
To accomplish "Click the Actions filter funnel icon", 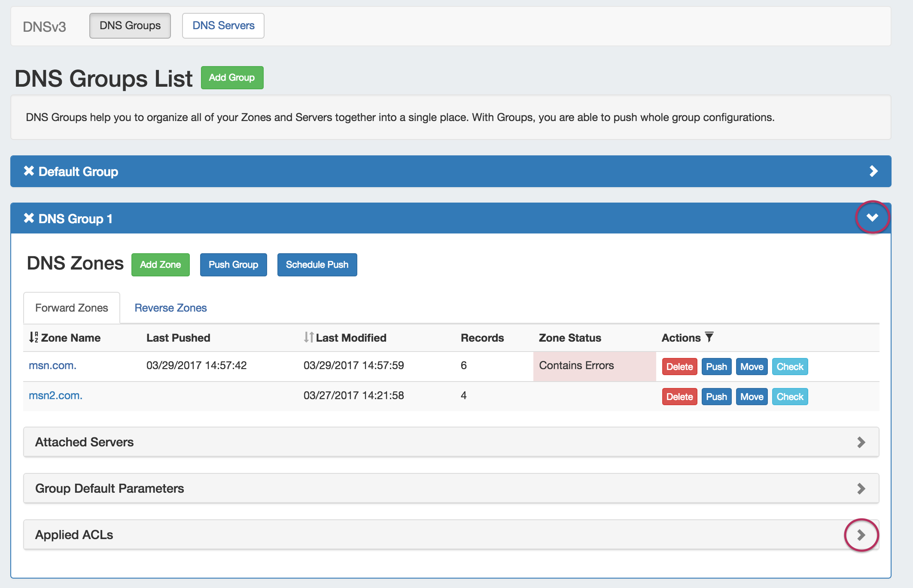I will [709, 337].
